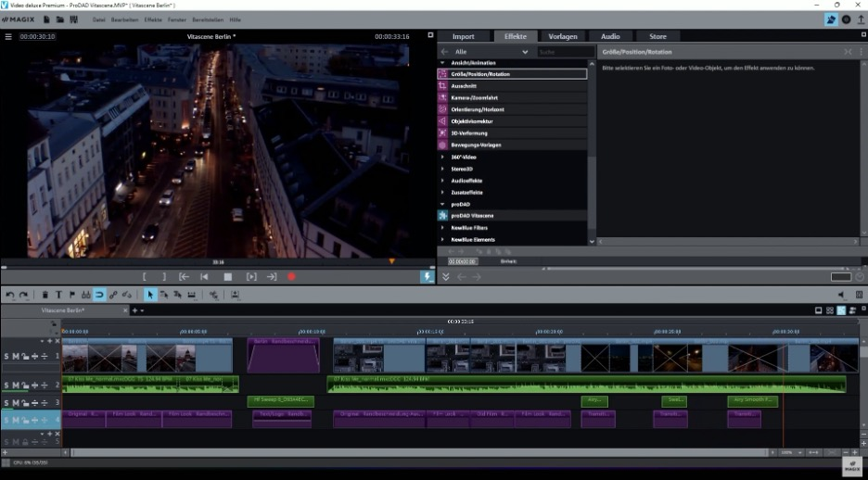Click the new project document icon
This screenshot has height=480, width=868.
coord(46,19)
